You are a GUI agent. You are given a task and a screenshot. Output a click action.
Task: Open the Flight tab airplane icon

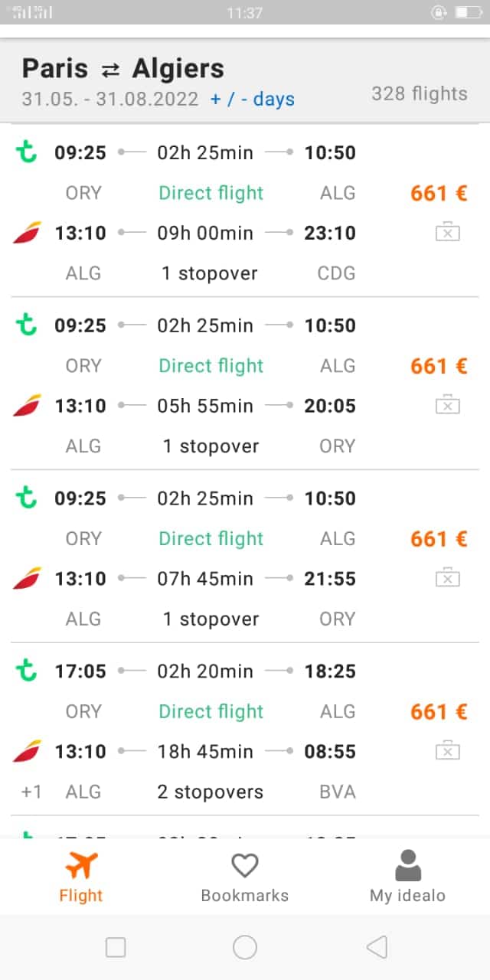click(80, 866)
